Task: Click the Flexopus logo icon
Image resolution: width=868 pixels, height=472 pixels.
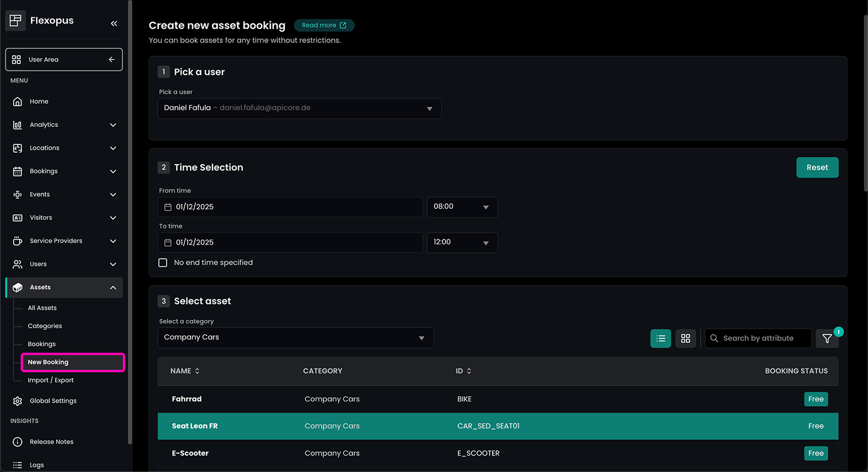Action: pyautogui.click(x=15, y=21)
